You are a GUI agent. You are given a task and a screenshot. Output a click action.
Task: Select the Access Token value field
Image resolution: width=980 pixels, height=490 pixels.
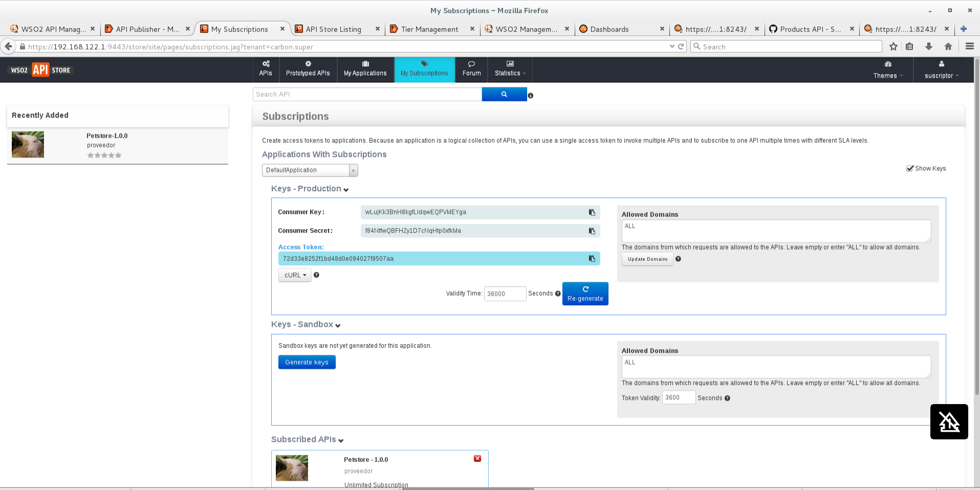[x=439, y=259]
